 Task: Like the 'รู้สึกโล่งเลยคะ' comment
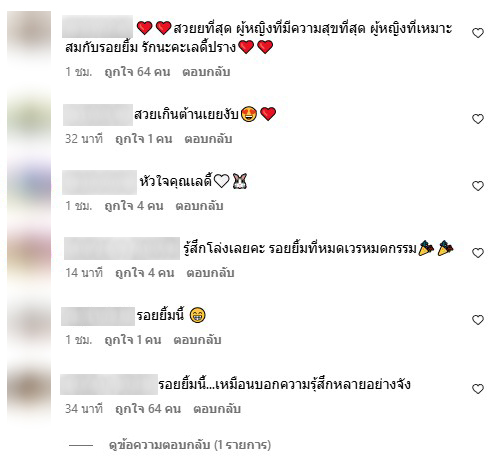(x=478, y=253)
